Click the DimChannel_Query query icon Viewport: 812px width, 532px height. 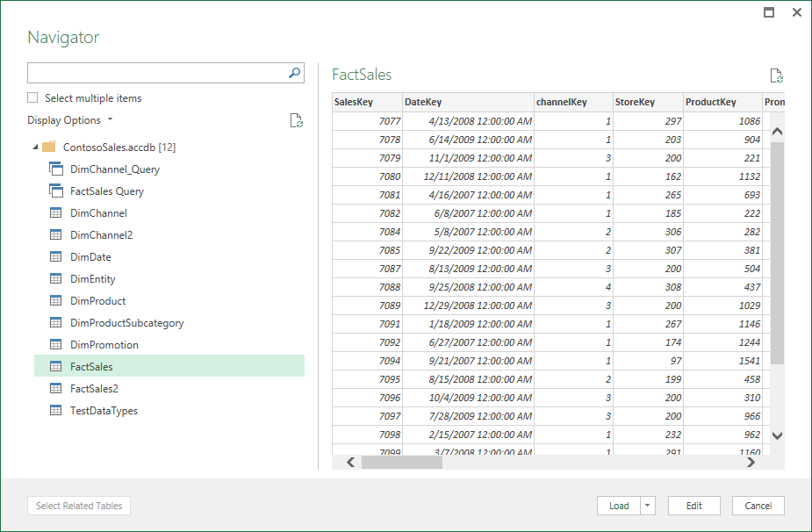[x=56, y=169]
